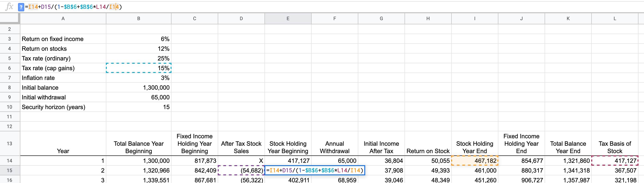Click 'Initial balance' label cell

pos(63,88)
